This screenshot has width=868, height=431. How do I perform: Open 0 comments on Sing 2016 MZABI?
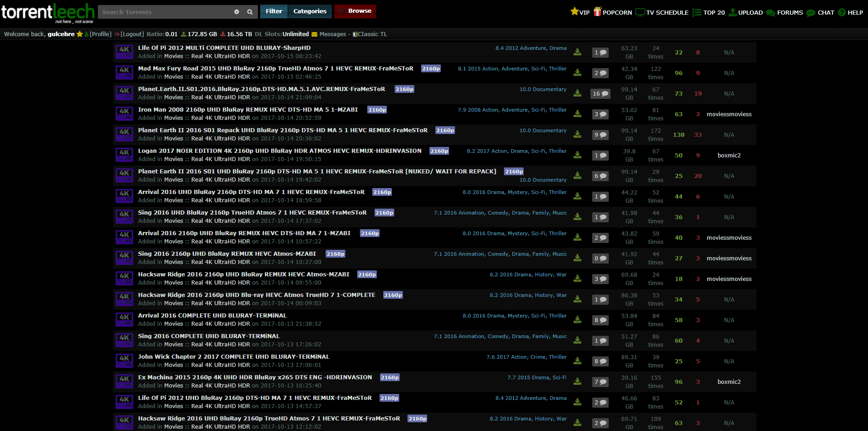[x=600, y=258]
